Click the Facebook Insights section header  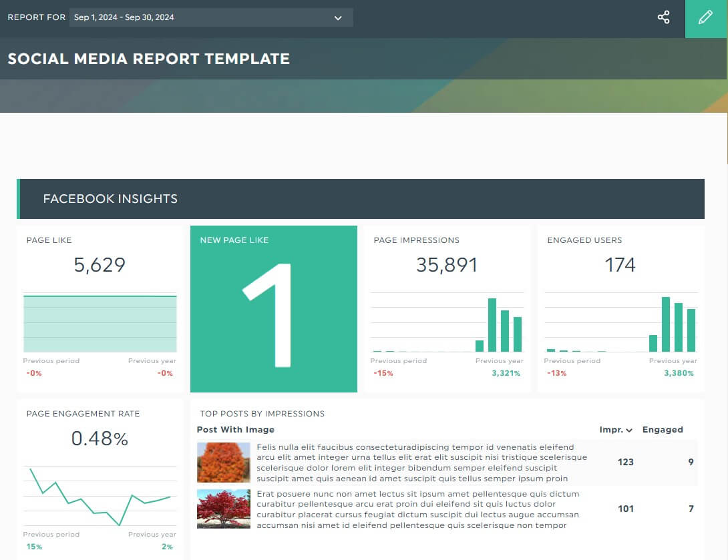click(x=361, y=199)
